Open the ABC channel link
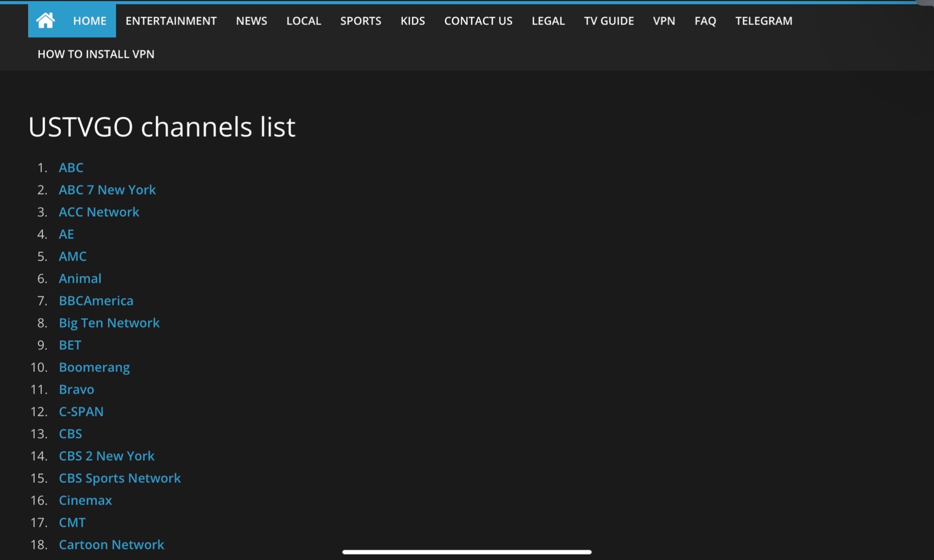The width and height of the screenshot is (934, 560). pyautogui.click(x=71, y=167)
